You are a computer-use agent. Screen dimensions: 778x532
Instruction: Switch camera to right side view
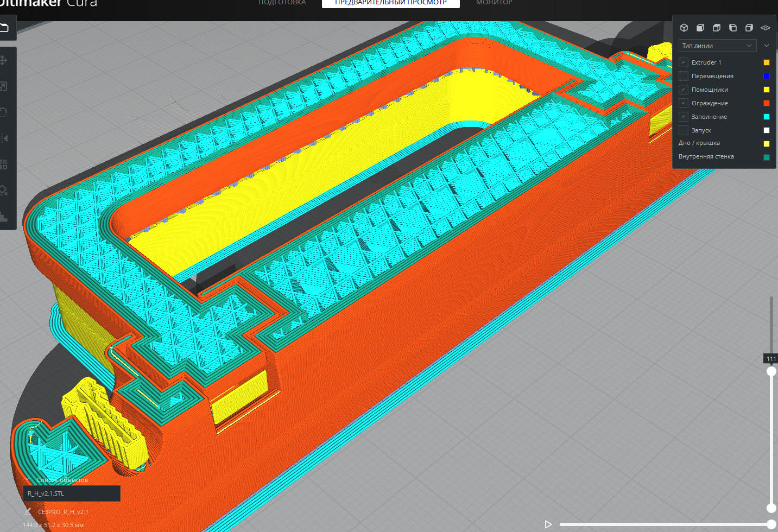click(x=749, y=28)
